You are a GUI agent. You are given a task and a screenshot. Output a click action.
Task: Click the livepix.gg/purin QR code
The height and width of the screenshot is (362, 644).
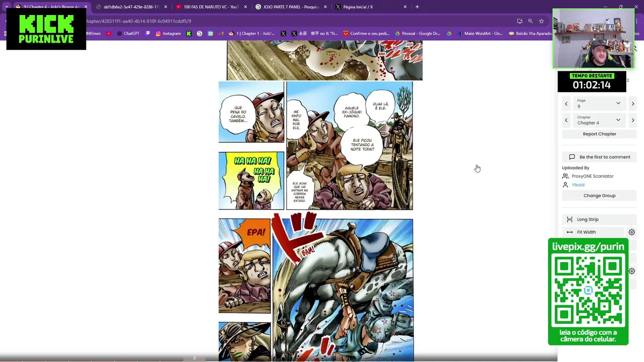pos(588,291)
